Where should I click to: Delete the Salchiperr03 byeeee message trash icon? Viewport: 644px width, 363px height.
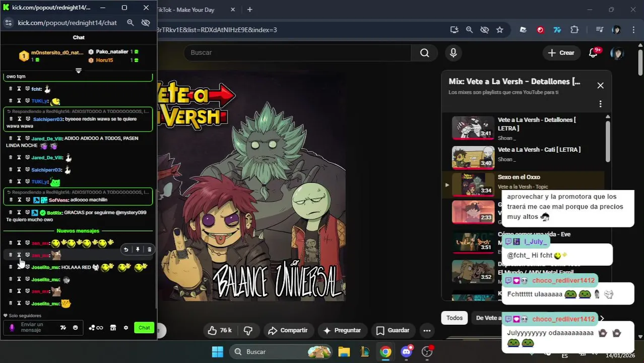11,119
